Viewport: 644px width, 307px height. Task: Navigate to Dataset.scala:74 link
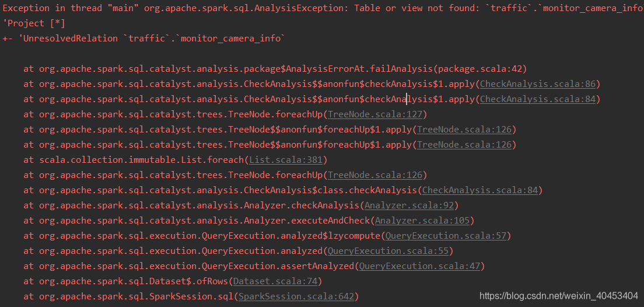(275, 281)
